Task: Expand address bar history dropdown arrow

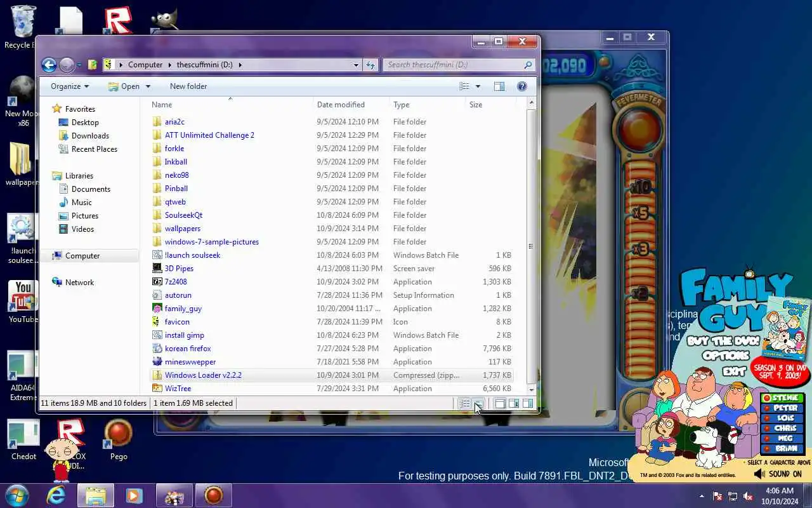Action: click(356, 65)
